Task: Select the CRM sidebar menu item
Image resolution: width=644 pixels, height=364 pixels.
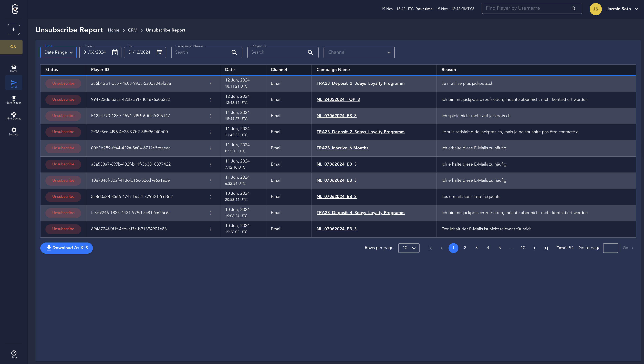Action: click(14, 84)
